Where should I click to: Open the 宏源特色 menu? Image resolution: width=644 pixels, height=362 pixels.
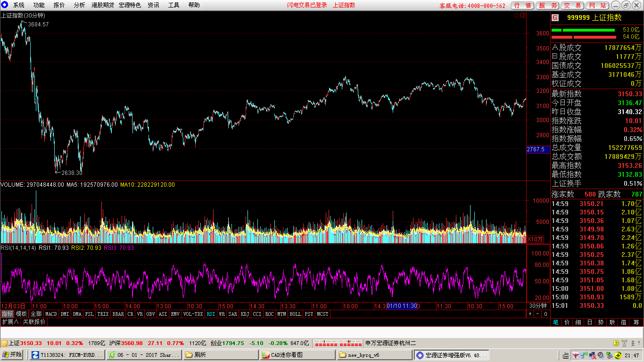click(x=130, y=5)
